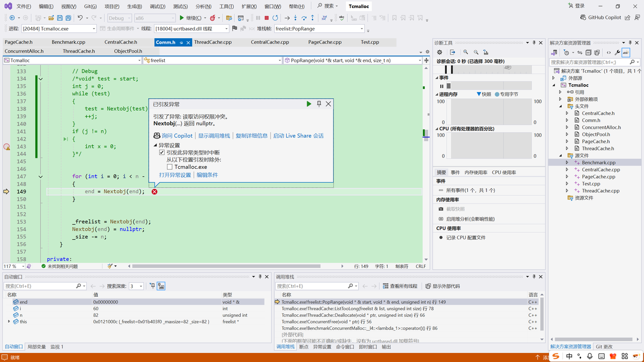The image size is (644, 362).
Task: Click the Solution Explorer view code icon
Action: point(609,52)
